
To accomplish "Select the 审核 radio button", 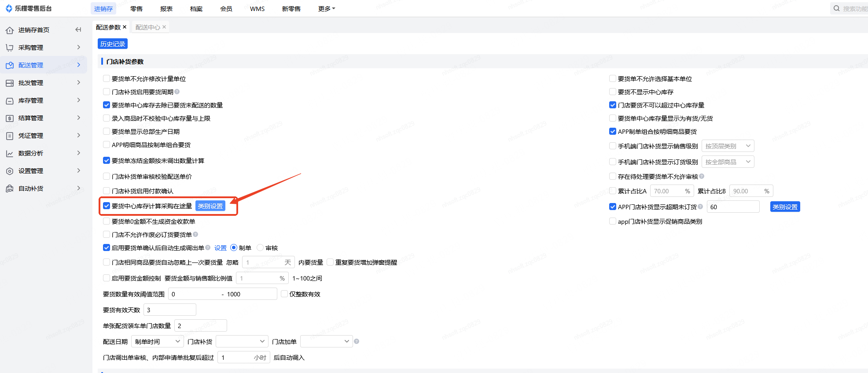I will click(260, 247).
